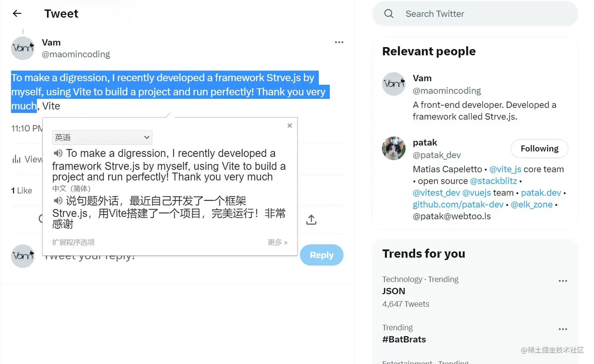Image resolution: width=594 pixels, height=364 pixels.
Task: Click the 更多 » more link
Action: 277,242
